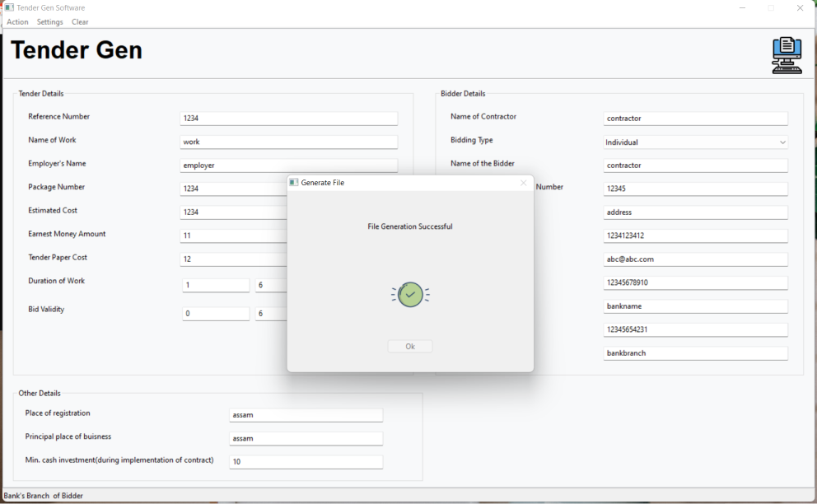Click the address input field
Viewport: 817px width, 504px height.
(x=696, y=212)
